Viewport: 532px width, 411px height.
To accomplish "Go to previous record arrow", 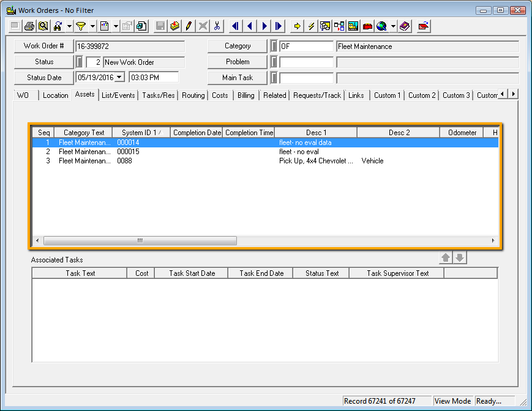I will pos(250,26).
